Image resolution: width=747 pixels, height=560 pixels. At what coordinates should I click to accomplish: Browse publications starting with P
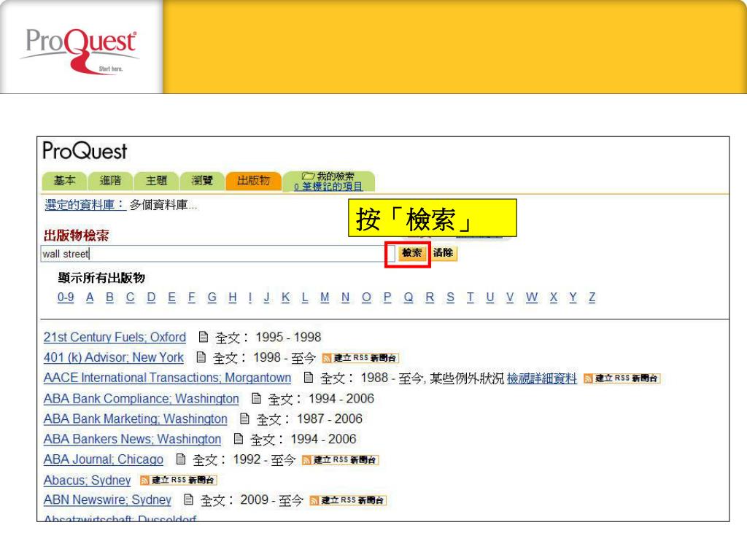[x=387, y=297]
